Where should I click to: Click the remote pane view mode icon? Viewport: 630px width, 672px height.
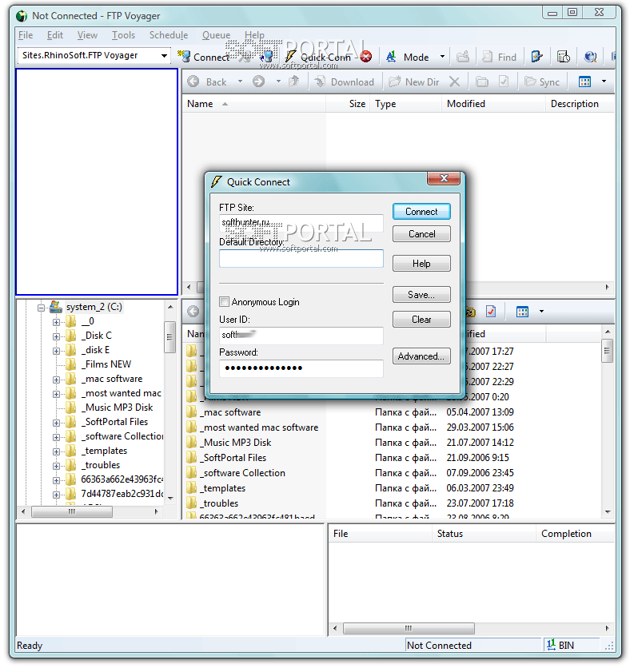585,82
